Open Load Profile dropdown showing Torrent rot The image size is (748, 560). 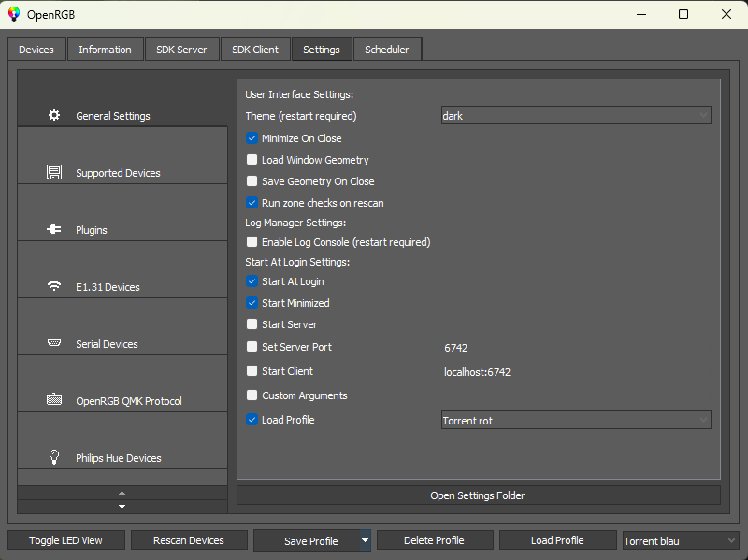click(576, 421)
